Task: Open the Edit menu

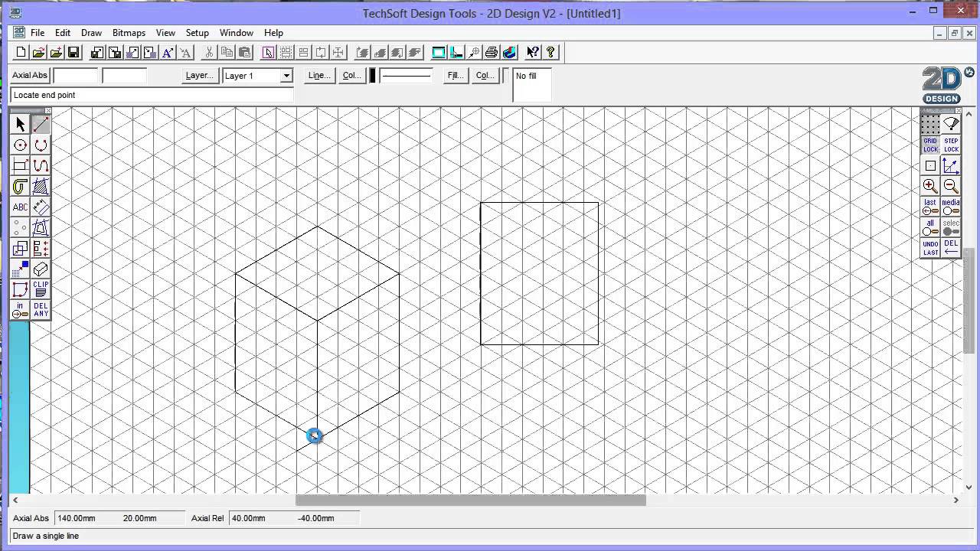Action: tap(63, 33)
